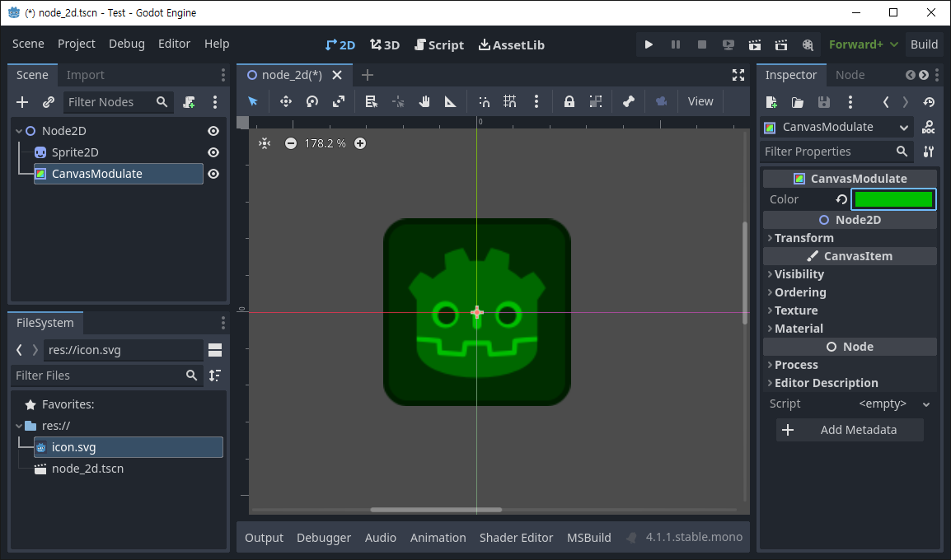The image size is (951, 560).
Task: Select the Sprite2D node
Action: coord(75,152)
